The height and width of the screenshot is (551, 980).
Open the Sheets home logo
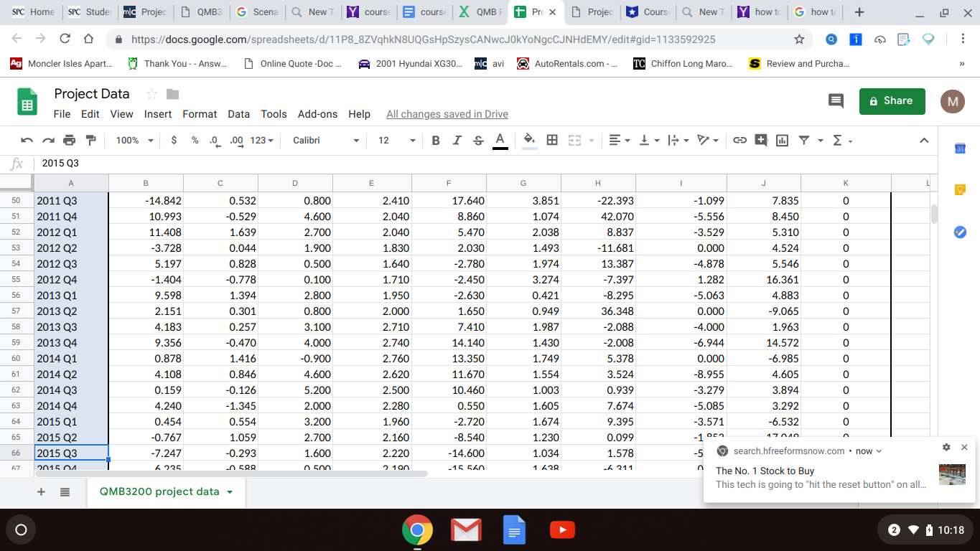27,103
